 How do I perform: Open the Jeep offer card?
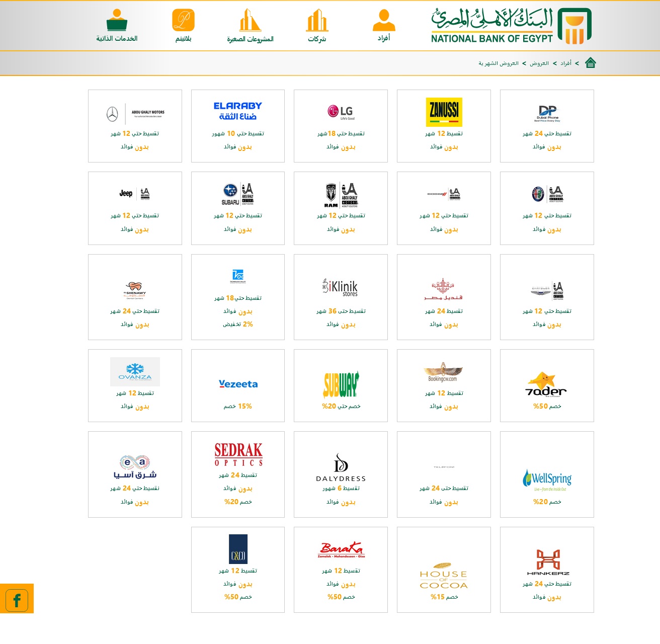pos(135,208)
